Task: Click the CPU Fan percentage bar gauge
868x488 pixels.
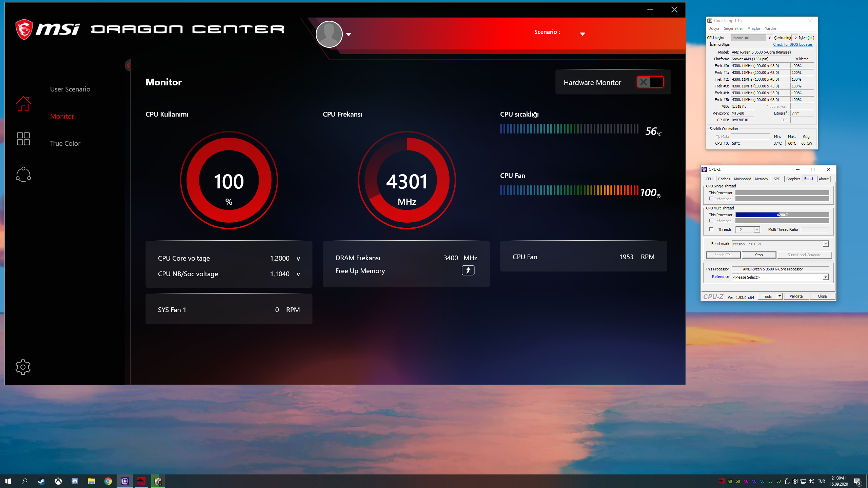Action: [x=569, y=190]
